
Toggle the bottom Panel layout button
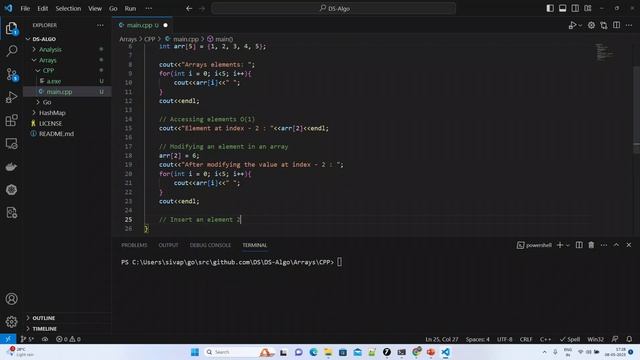tap(562, 8)
